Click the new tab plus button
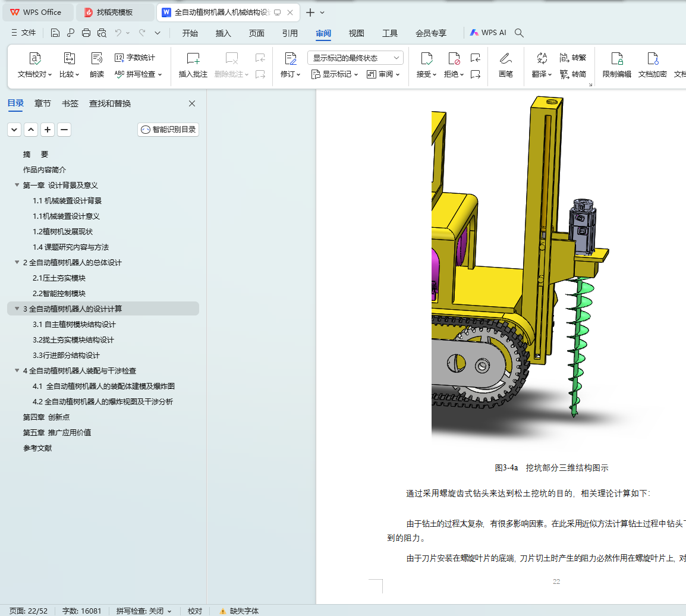Image resolution: width=686 pixels, height=616 pixels. 310,12
